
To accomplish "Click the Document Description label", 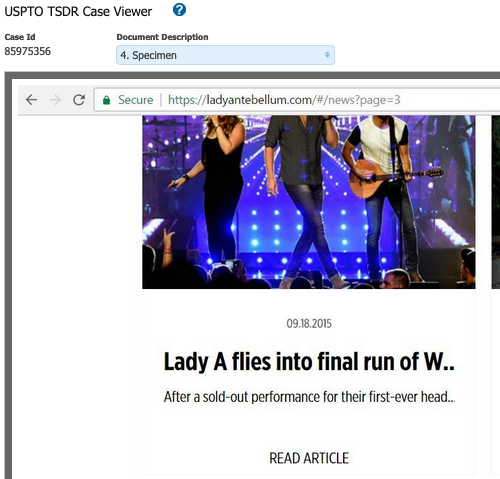I will (162, 37).
